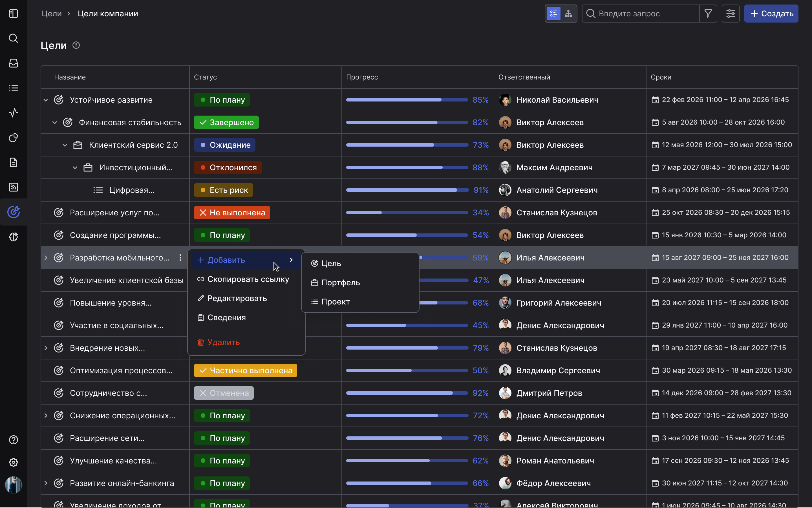Click Дмитрий Петров responsible cell
This screenshot has height=508, width=812.
coord(570,393)
